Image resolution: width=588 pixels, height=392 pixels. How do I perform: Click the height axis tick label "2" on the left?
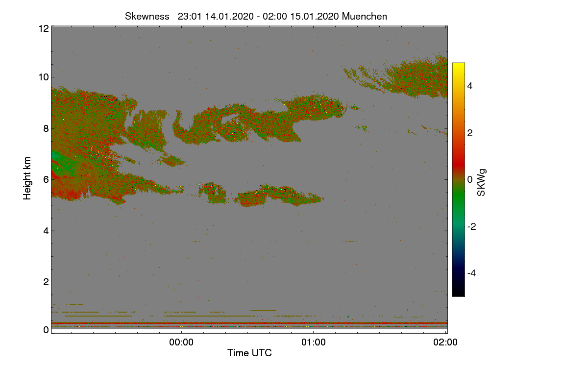click(x=46, y=281)
